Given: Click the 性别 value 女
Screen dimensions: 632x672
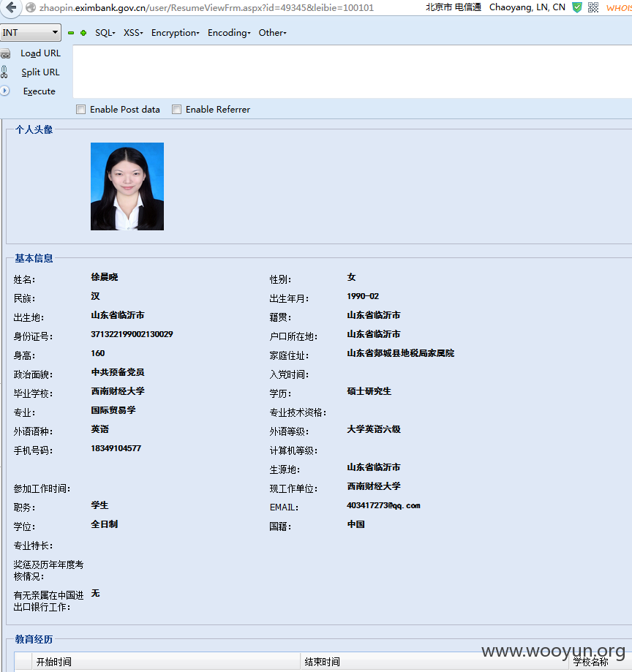Looking at the screenshot, I should [x=351, y=277].
